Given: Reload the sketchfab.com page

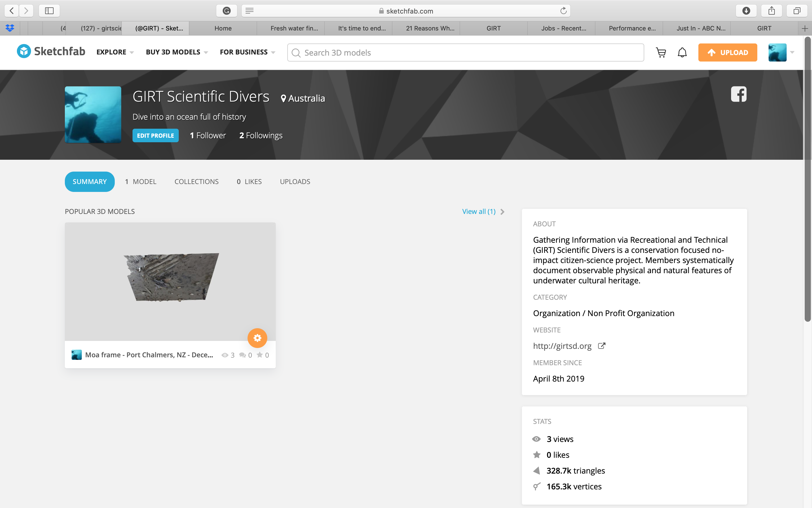Looking at the screenshot, I should 563,11.
